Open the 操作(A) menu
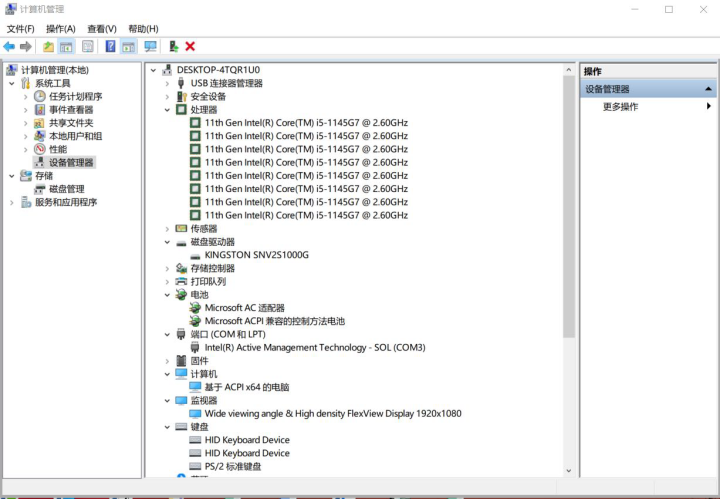720x499 pixels. 61,29
